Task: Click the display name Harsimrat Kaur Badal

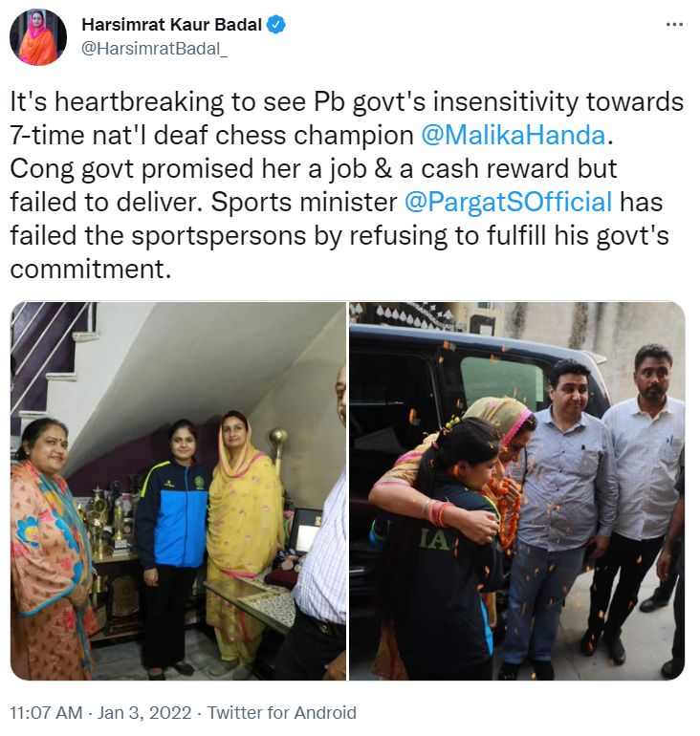Action: pyautogui.click(x=171, y=25)
